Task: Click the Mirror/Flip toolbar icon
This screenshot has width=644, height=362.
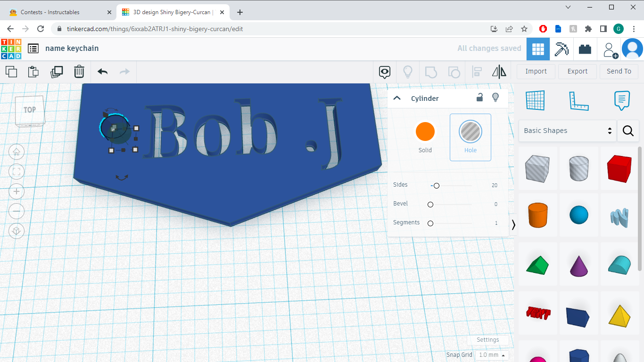Action: click(499, 71)
